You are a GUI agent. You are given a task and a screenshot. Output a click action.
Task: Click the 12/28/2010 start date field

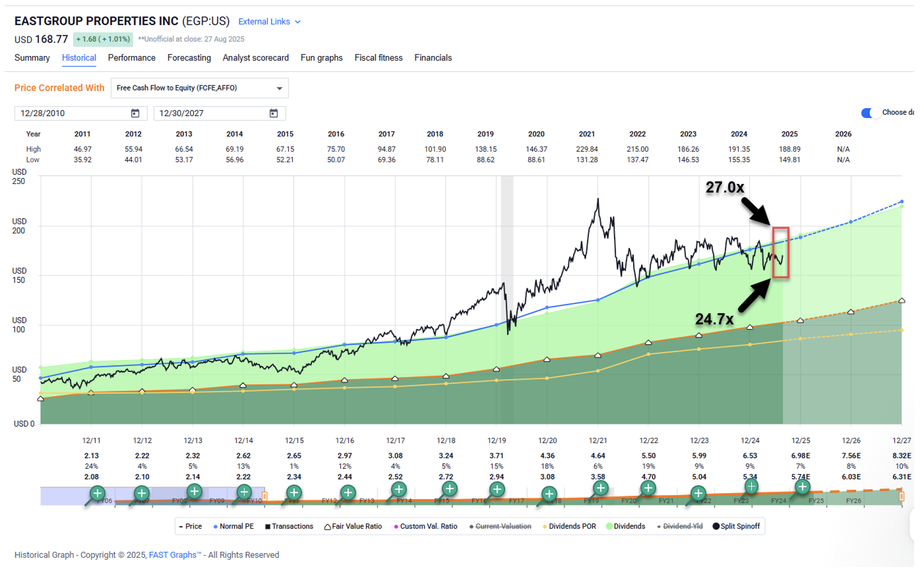coord(81,114)
